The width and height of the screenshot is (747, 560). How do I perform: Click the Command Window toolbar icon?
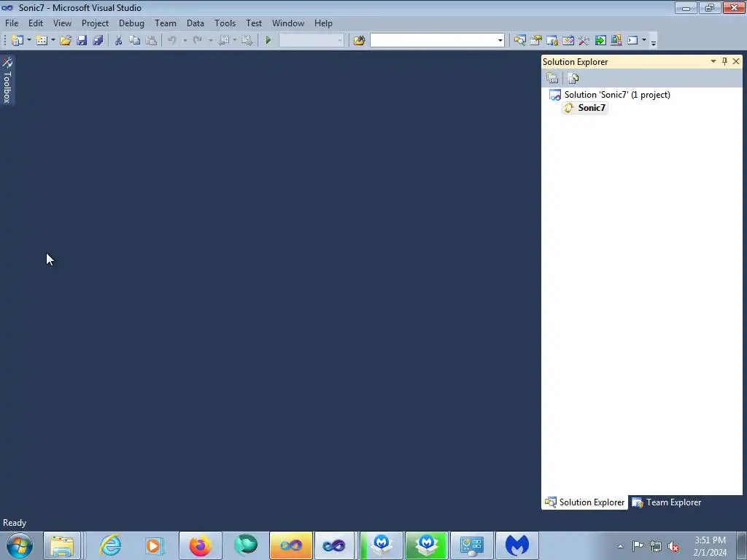(x=632, y=41)
